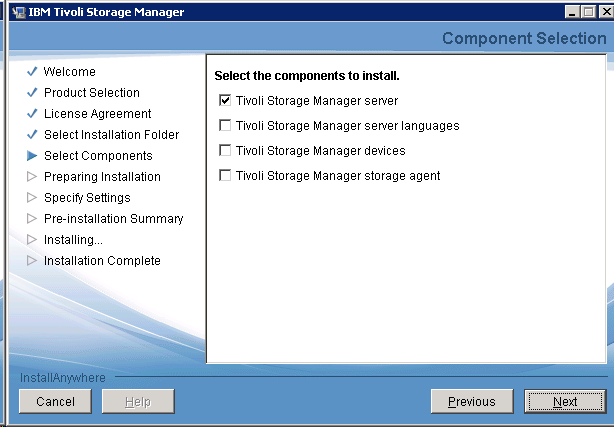Enable Tivoli Storage Manager server languages

coord(225,126)
